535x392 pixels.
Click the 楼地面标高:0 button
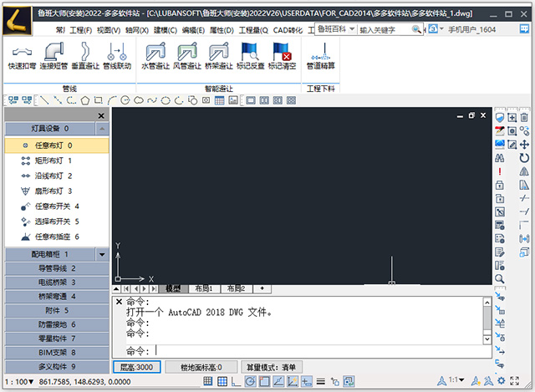click(201, 367)
